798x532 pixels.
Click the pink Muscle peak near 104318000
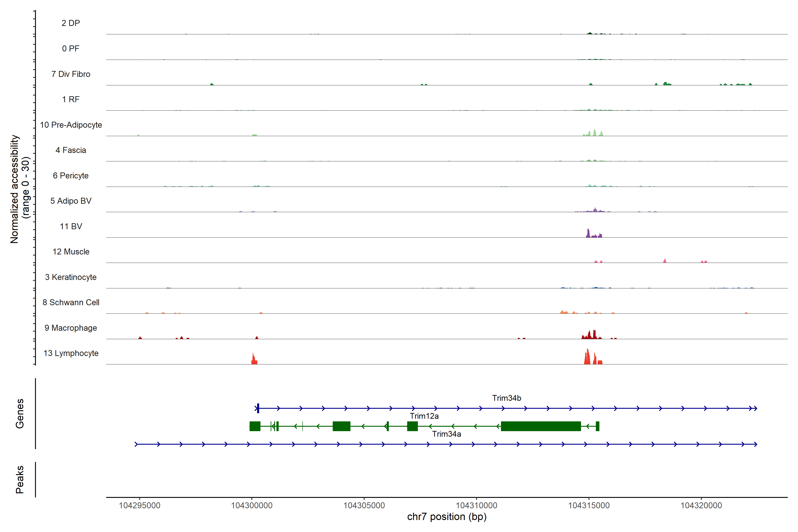point(665,261)
